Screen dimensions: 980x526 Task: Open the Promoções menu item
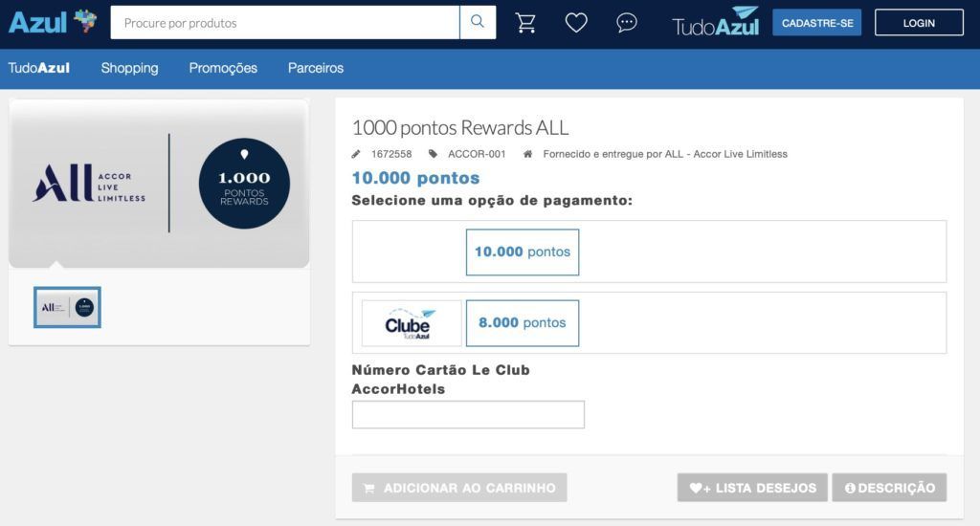point(223,68)
